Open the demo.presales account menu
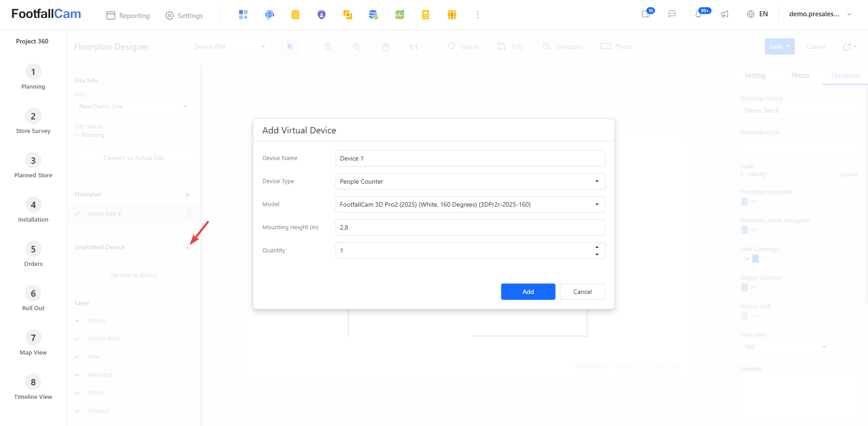 [x=821, y=14]
